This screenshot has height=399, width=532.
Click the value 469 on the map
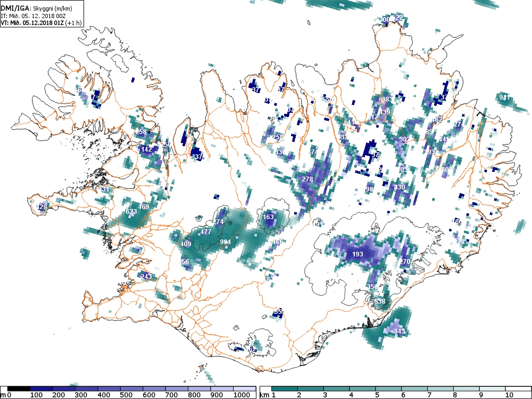pyautogui.click(x=144, y=206)
